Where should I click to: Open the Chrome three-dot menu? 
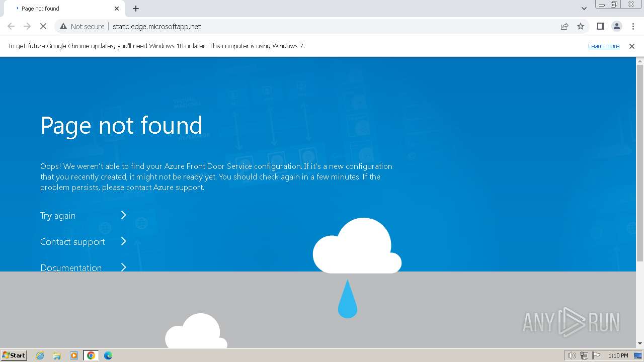point(633,26)
